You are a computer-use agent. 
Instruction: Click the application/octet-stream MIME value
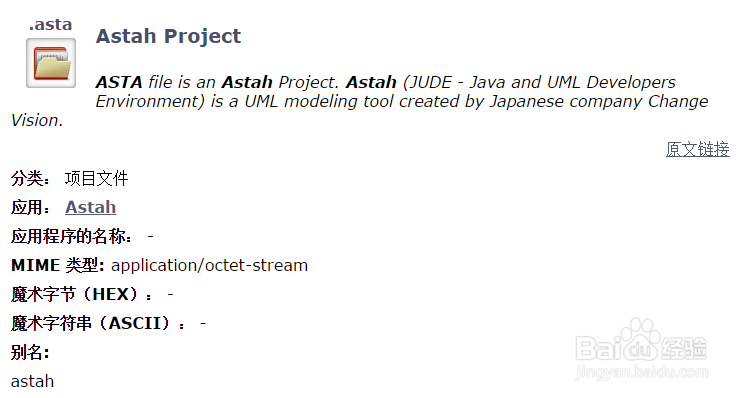(x=210, y=265)
